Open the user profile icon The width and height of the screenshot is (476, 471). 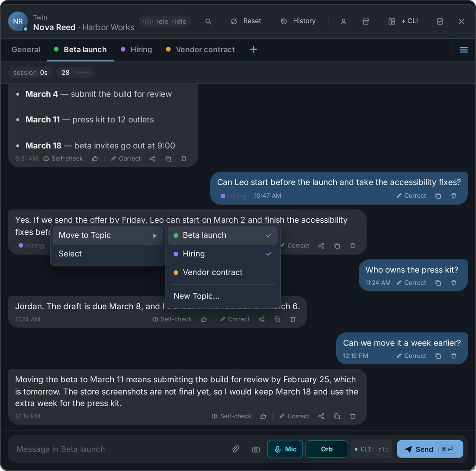(343, 22)
